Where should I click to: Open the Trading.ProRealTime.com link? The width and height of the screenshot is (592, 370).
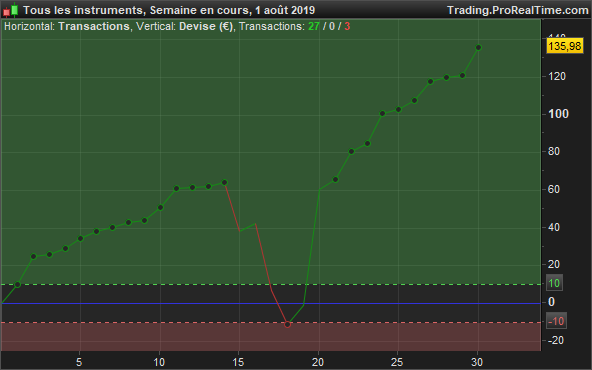[518, 10]
